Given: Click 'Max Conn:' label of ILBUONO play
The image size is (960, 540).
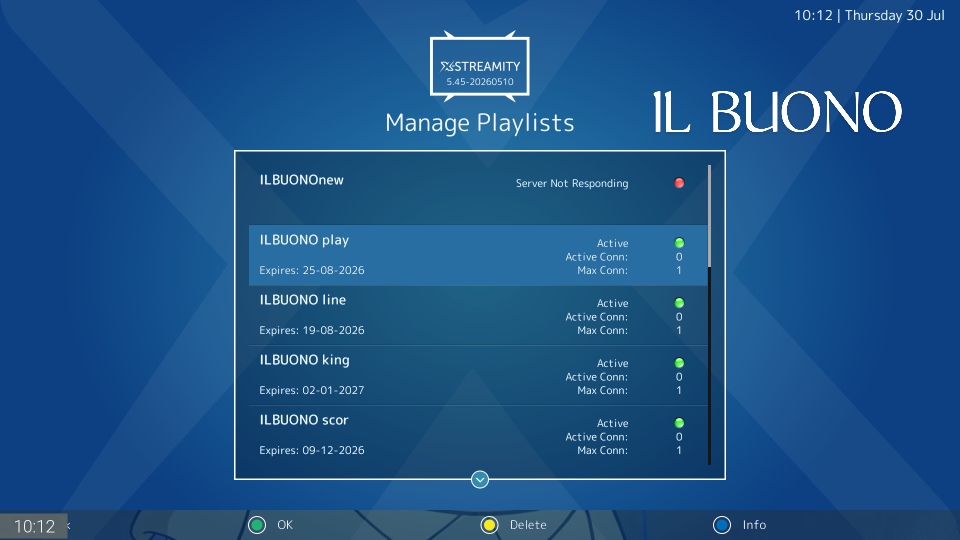Looking at the screenshot, I should 602,270.
